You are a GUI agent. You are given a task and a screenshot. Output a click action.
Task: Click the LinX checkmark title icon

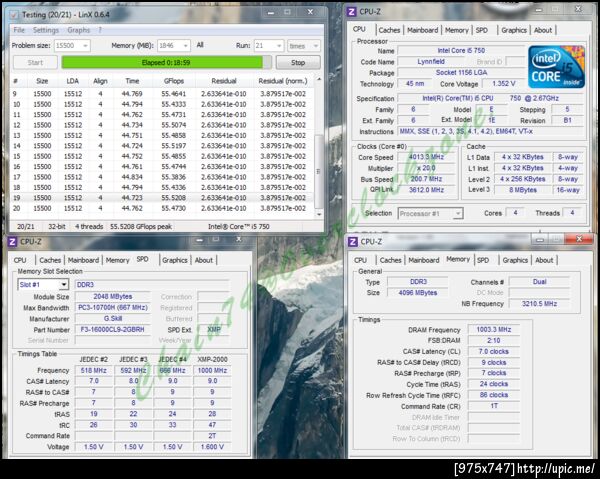pyautogui.click(x=14, y=15)
